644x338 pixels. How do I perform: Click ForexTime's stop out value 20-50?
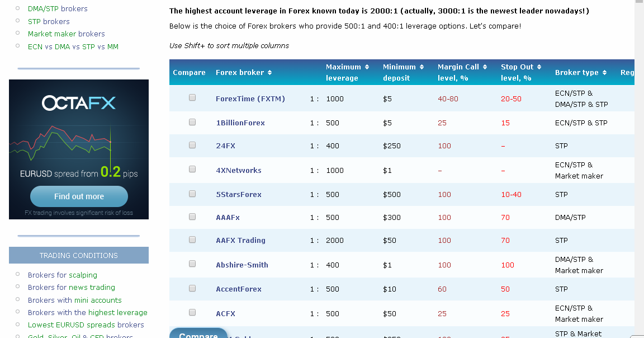click(x=511, y=98)
